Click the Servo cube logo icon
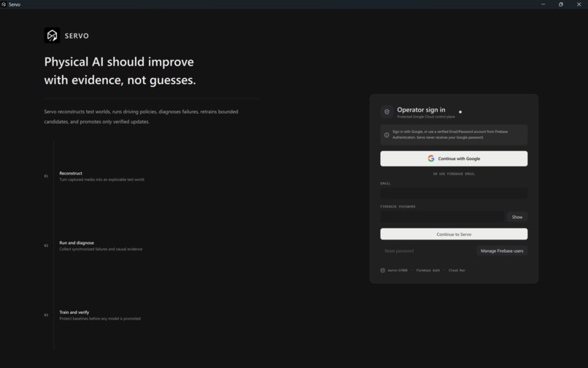588x368 pixels. click(52, 35)
